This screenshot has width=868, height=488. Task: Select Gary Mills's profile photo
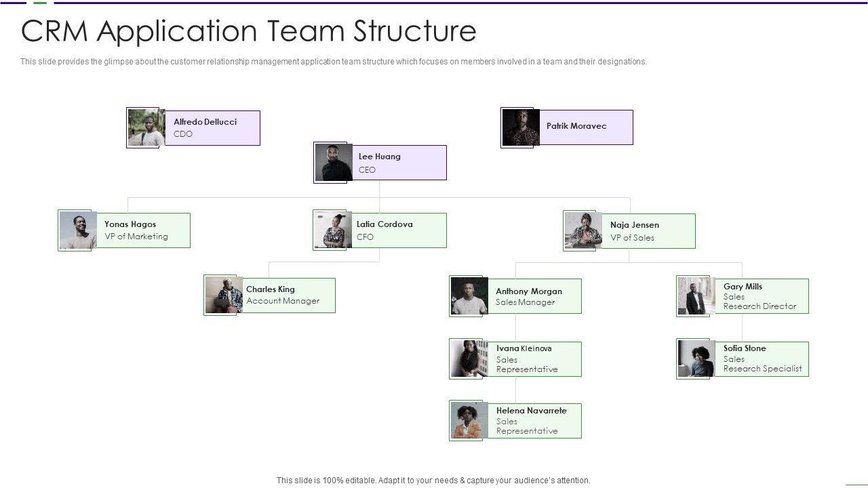tap(696, 296)
